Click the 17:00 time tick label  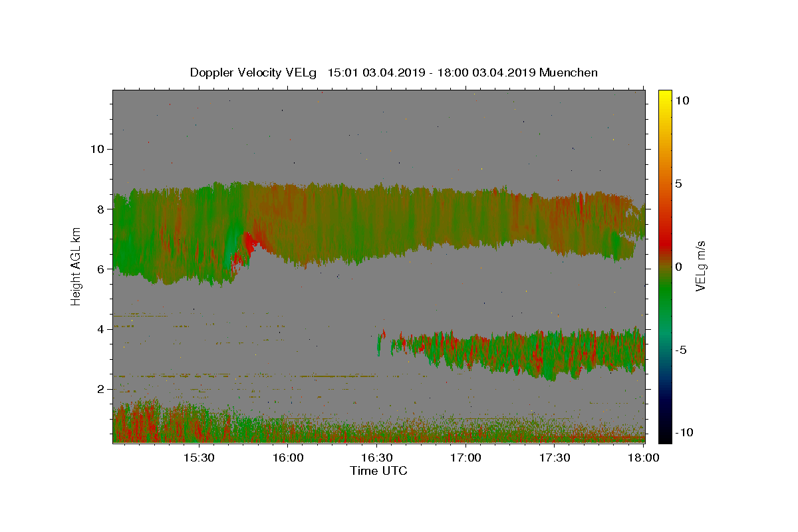[x=465, y=458]
